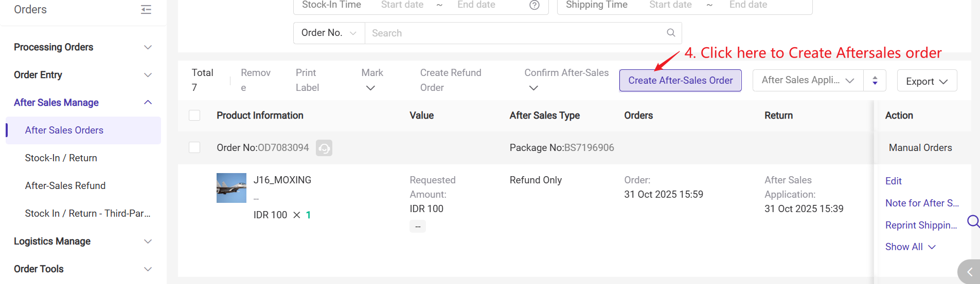The height and width of the screenshot is (284, 980).
Task: Select After-Sales Refund in sidebar
Action: coord(65,186)
